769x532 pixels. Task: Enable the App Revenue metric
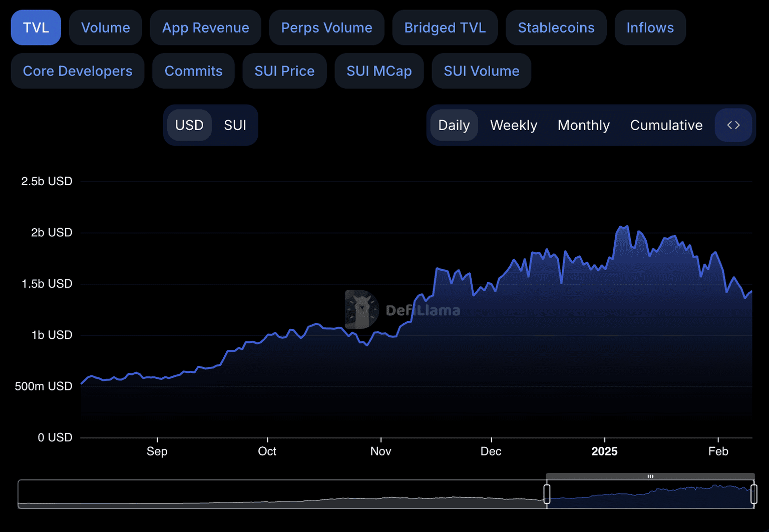pyautogui.click(x=205, y=28)
